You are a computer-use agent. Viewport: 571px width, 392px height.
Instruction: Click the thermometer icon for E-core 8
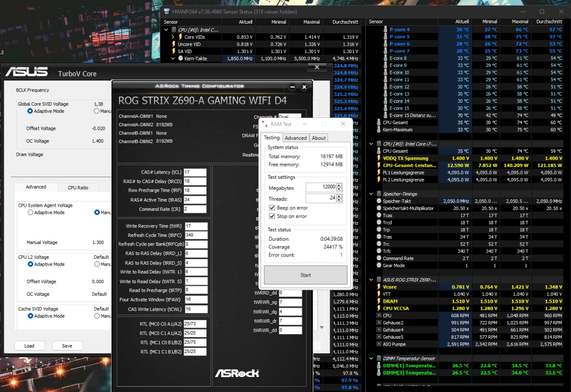coord(385,58)
